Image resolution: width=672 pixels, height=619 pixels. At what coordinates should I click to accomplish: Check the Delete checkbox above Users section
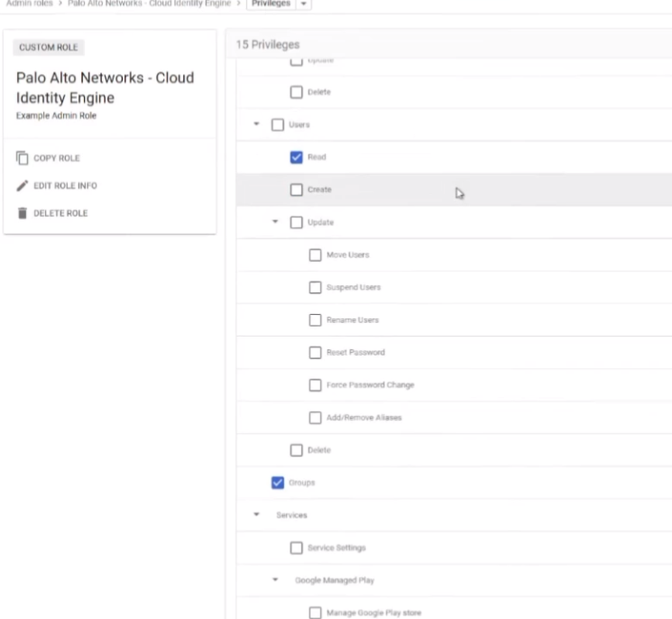pyautogui.click(x=296, y=92)
